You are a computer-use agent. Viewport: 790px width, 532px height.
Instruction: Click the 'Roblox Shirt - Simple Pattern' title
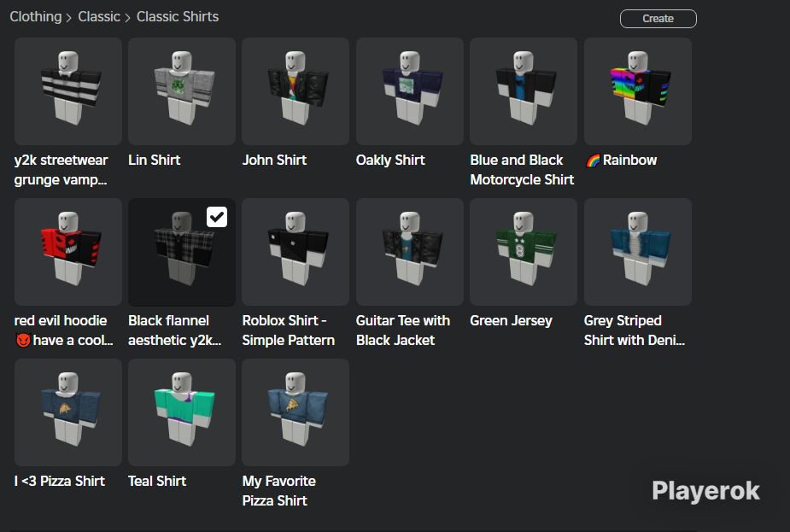[x=289, y=330]
